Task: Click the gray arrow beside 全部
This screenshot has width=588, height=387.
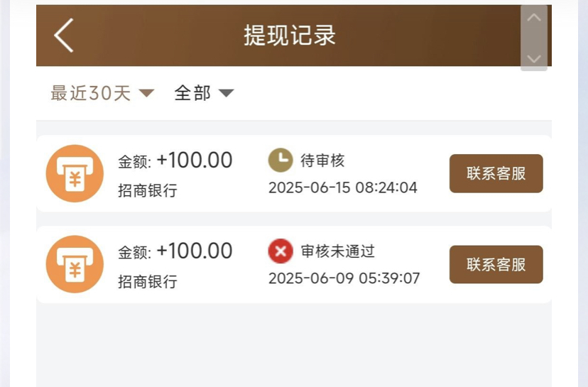Action: (226, 93)
